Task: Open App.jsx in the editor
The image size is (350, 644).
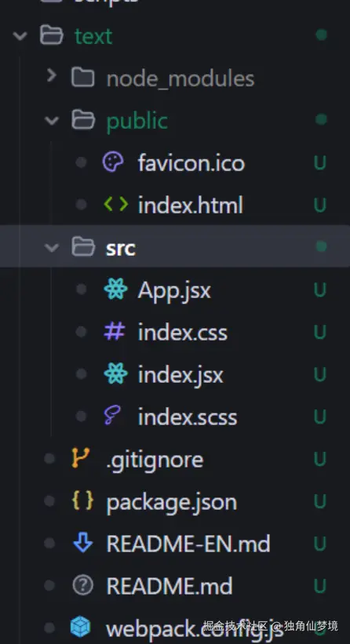Action: point(174,291)
